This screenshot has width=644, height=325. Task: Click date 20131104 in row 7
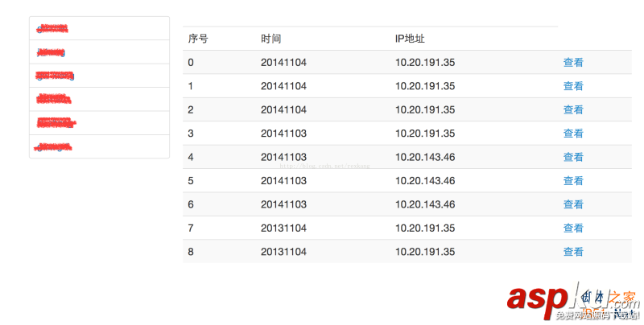(283, 228)
